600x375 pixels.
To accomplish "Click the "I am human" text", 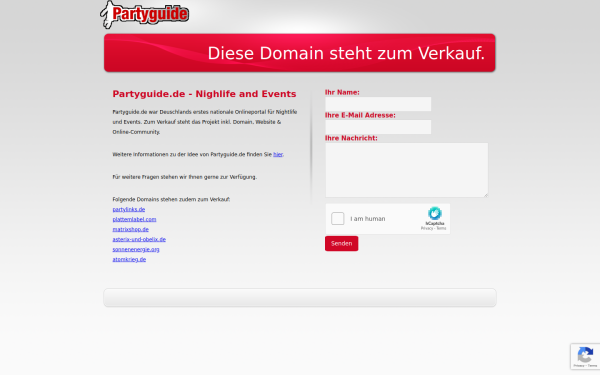I will [x=368, y=219].
